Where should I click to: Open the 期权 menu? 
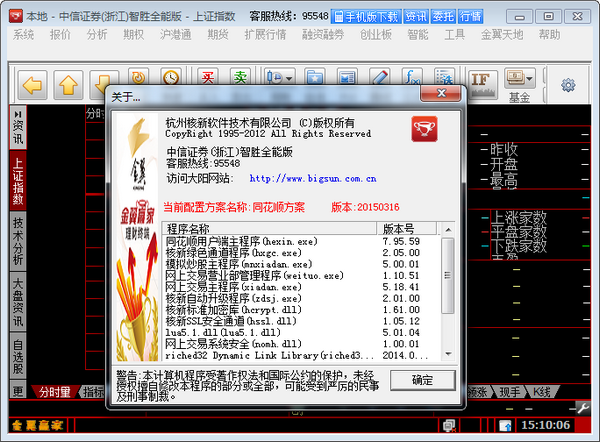click(x=133, y=35)
